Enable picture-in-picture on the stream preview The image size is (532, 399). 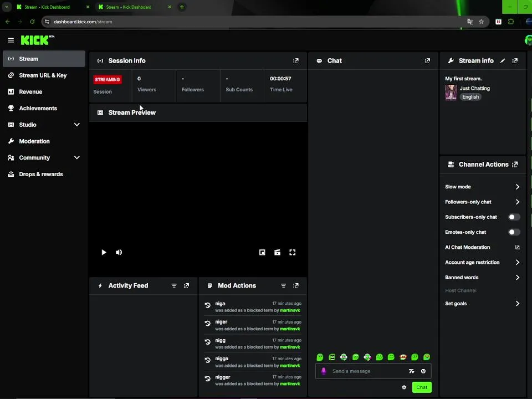tap(262, 252)
